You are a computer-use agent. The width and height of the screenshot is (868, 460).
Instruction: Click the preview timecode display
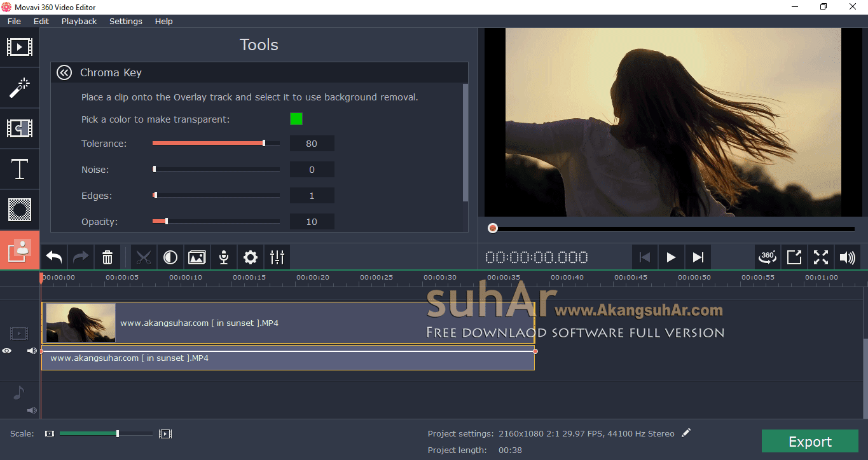pos(537,257)
